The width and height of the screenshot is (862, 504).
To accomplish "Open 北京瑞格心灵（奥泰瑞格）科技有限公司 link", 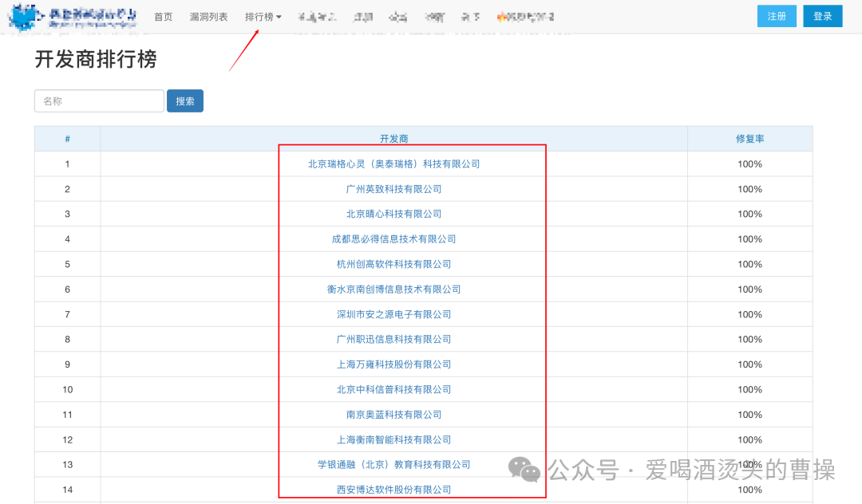I will [x=393, y=164].
